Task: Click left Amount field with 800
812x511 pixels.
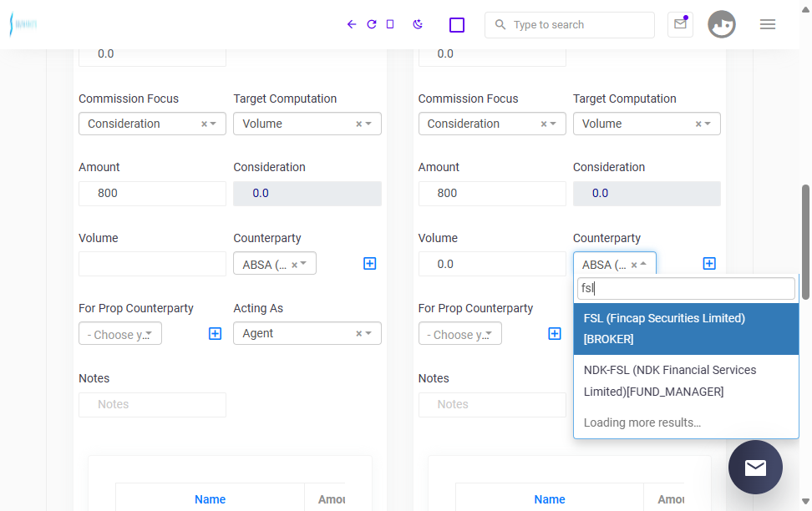Action: point(152,193)
